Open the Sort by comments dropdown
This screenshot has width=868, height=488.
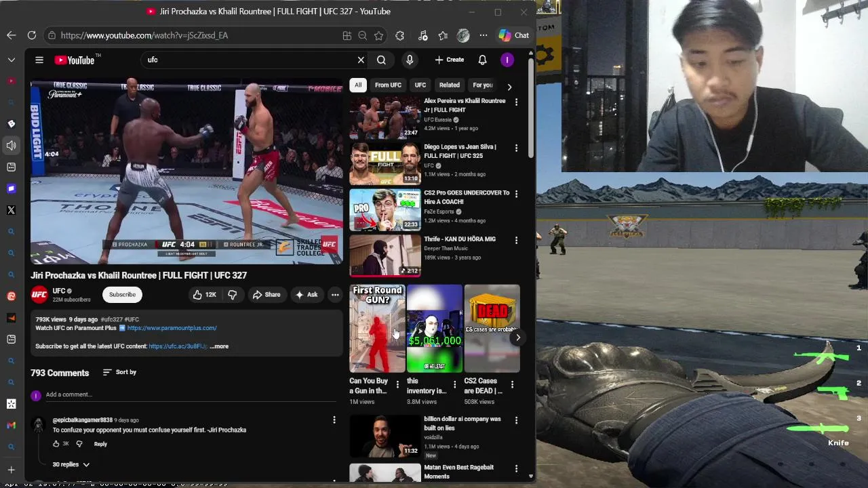point(119,372)
